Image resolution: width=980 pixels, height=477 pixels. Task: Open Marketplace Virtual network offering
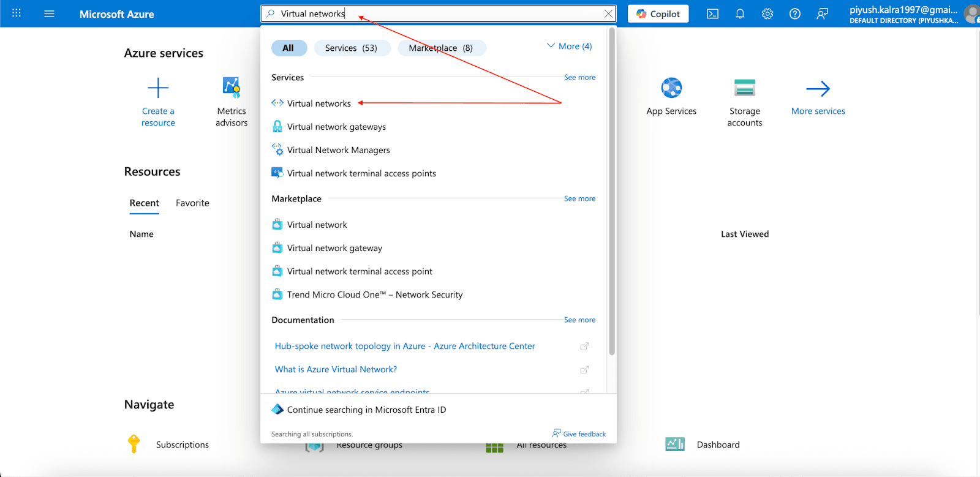pos(317,225)
